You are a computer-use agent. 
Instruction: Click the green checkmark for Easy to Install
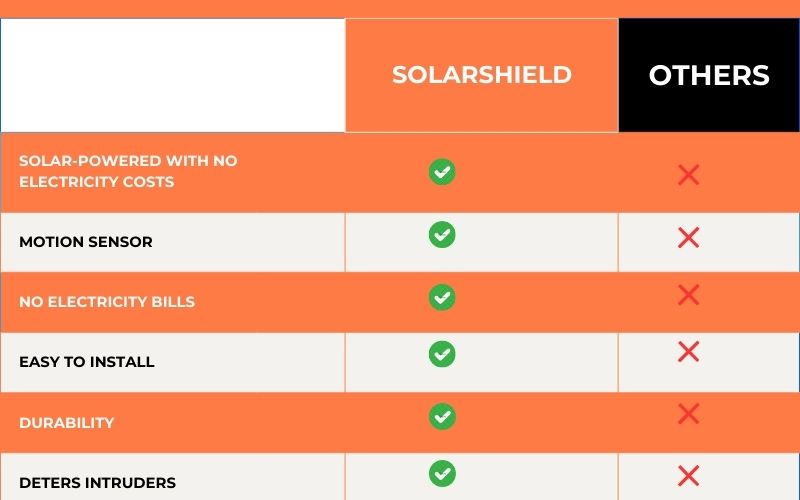coord(442,354)
